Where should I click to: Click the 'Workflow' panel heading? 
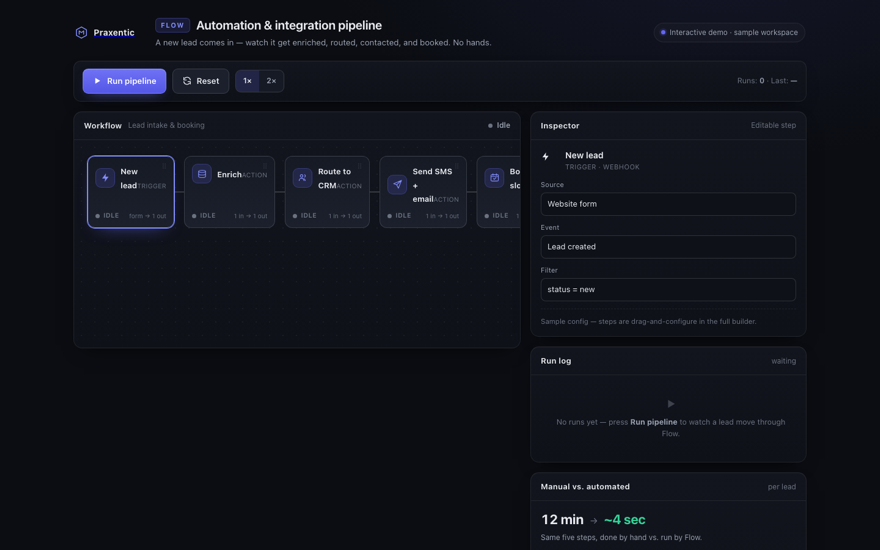(x=103, y=126)
